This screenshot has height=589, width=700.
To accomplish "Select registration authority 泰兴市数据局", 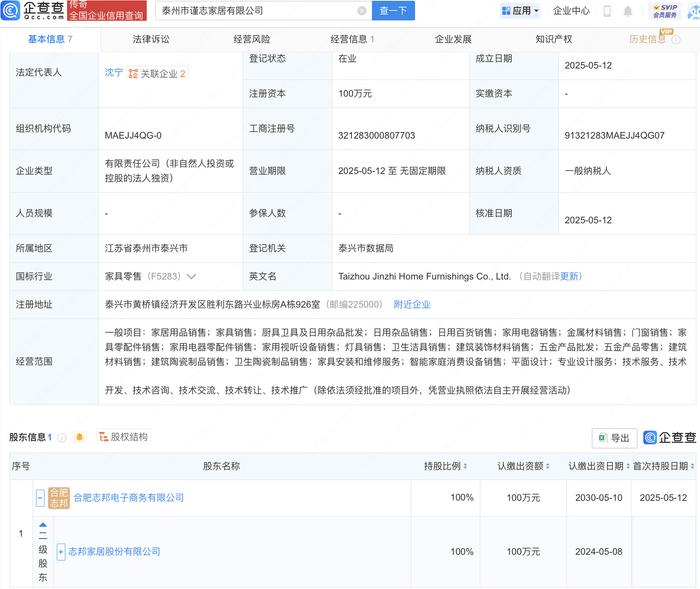I will (x=366, y=248).
